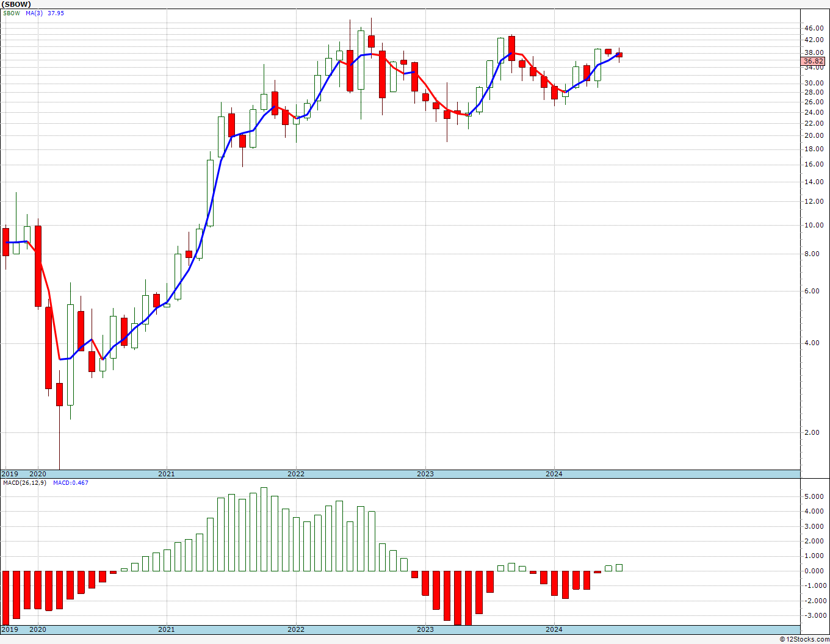This screenshot has height=644, width=830.
Task: Click 2019 on the price chart time axis
Action: (9, 474)
